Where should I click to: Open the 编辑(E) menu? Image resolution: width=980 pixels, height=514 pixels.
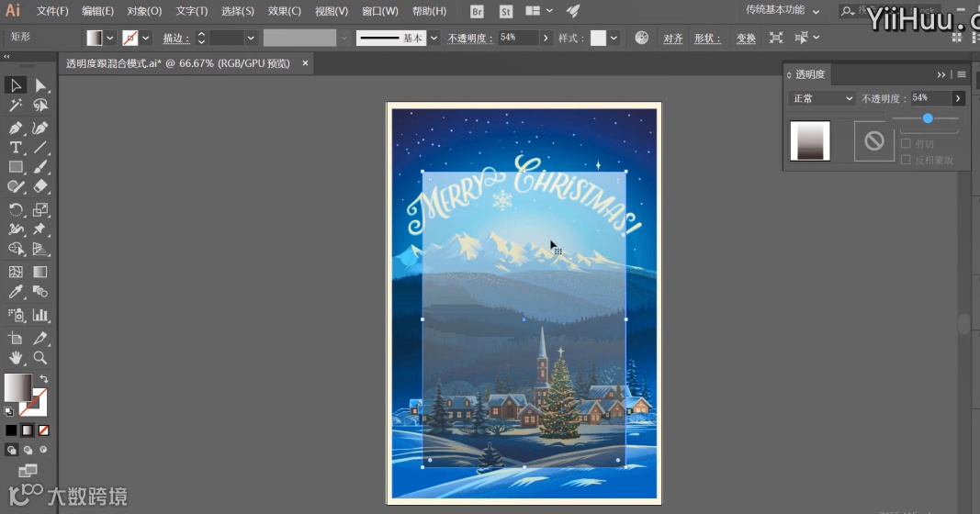pyautogui.click(x=97, y=11)
